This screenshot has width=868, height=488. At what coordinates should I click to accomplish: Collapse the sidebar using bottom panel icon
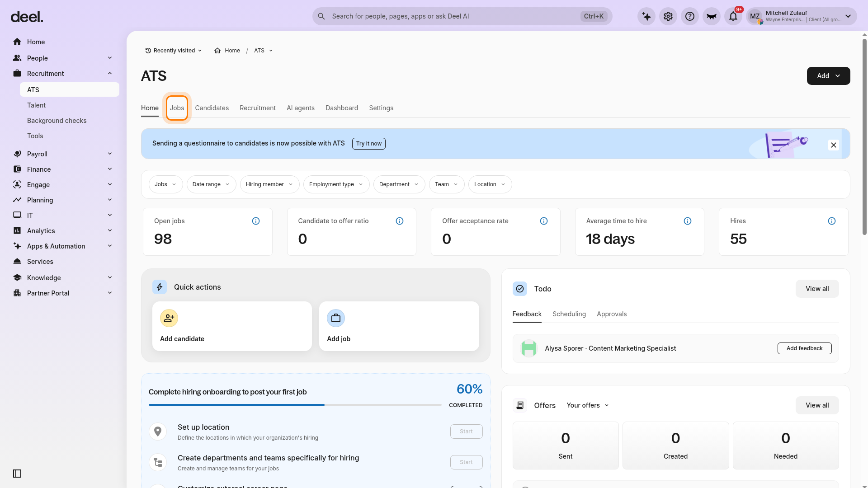pos(17,474)
